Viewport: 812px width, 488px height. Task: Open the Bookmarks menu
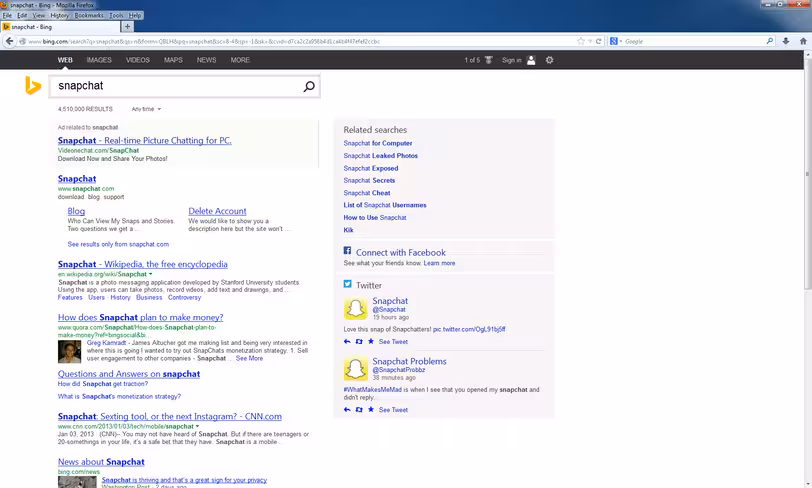89,16
